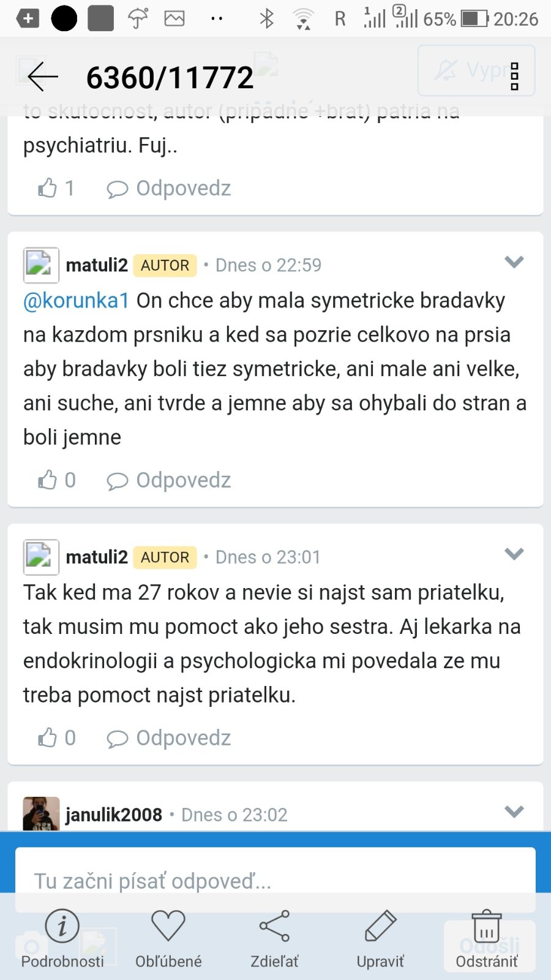Viewport: 551px width, 980px height.
Task: Reply to matuli2's 22:59 comment via Odpovedz
Action: pyautogui.click(x=170, y=480)
